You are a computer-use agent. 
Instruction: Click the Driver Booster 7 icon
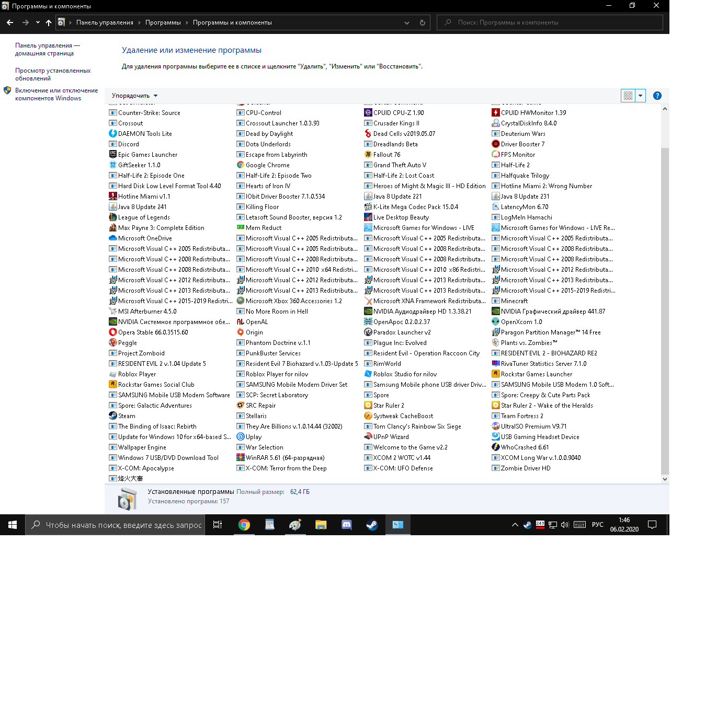[x=495, y=144]
